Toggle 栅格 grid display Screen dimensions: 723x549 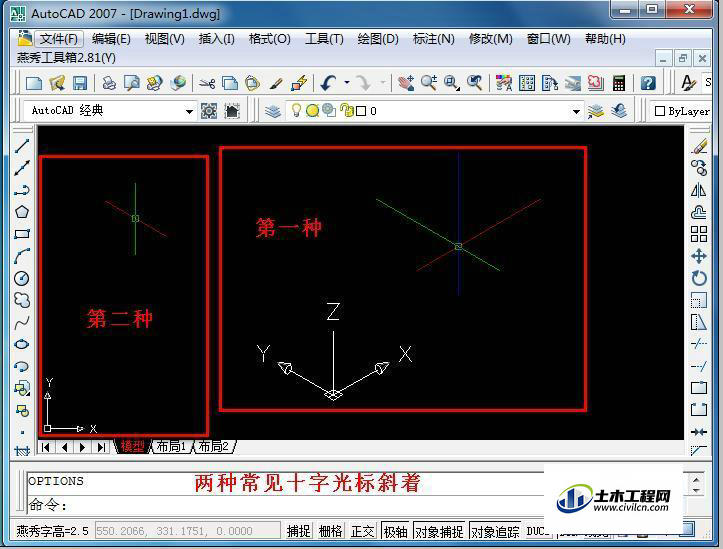click(x=331, y=531)
